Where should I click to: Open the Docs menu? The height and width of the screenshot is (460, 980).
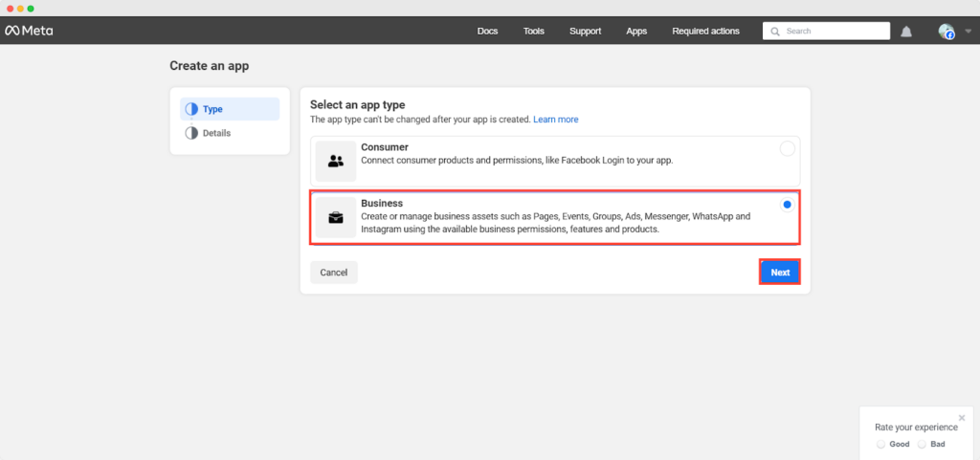[487, 32]
